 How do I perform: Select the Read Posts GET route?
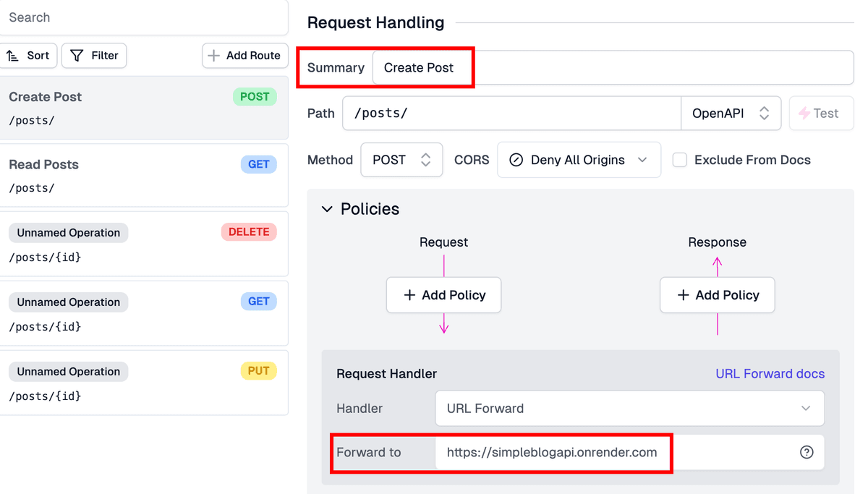point(143,175)
